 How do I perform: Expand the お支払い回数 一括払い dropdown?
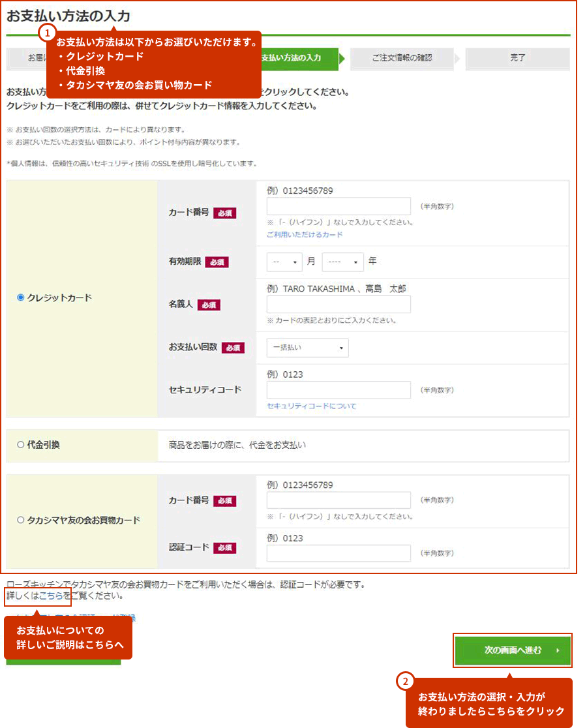point(307,348)
